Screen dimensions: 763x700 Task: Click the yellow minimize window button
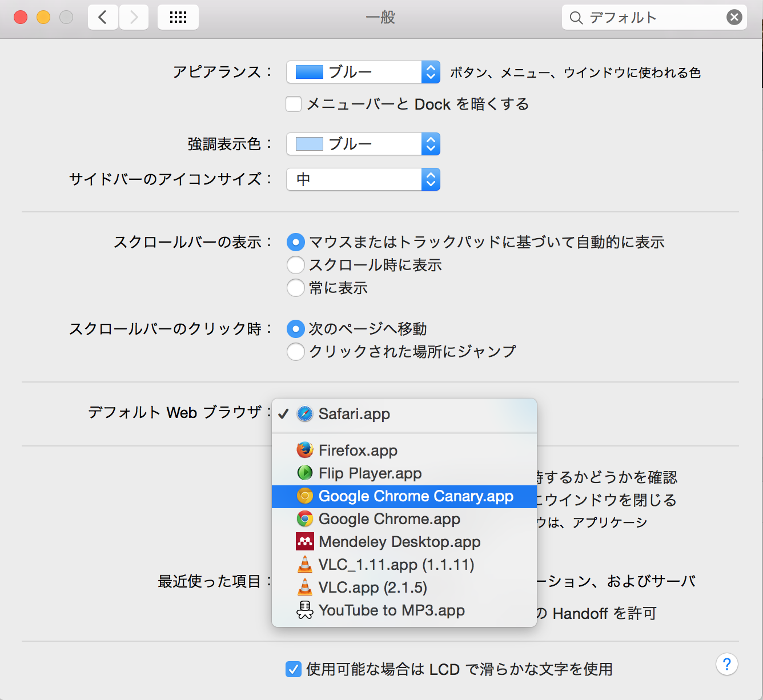pos(43,17)
